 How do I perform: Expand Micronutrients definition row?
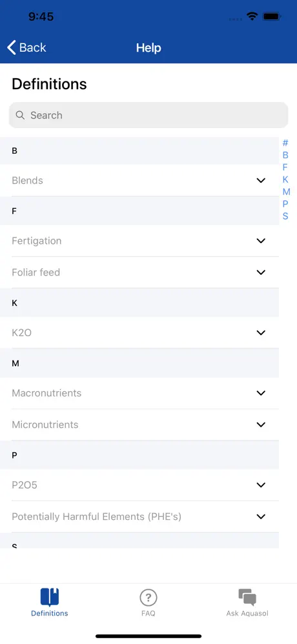coord(139,425)
